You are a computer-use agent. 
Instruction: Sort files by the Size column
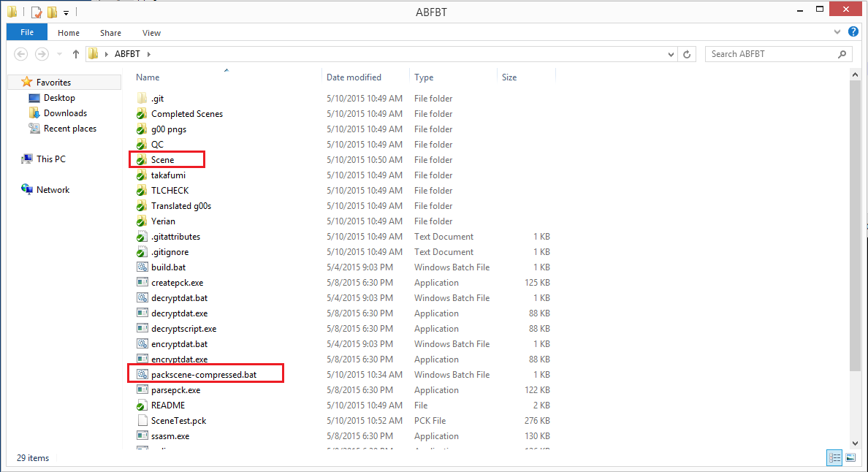pos(509,77)
